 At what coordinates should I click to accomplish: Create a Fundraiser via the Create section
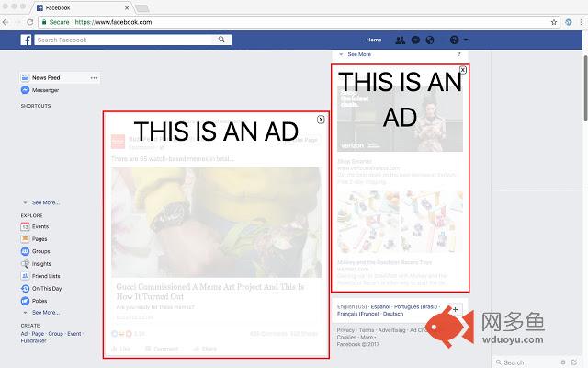[x=33, y=340]
